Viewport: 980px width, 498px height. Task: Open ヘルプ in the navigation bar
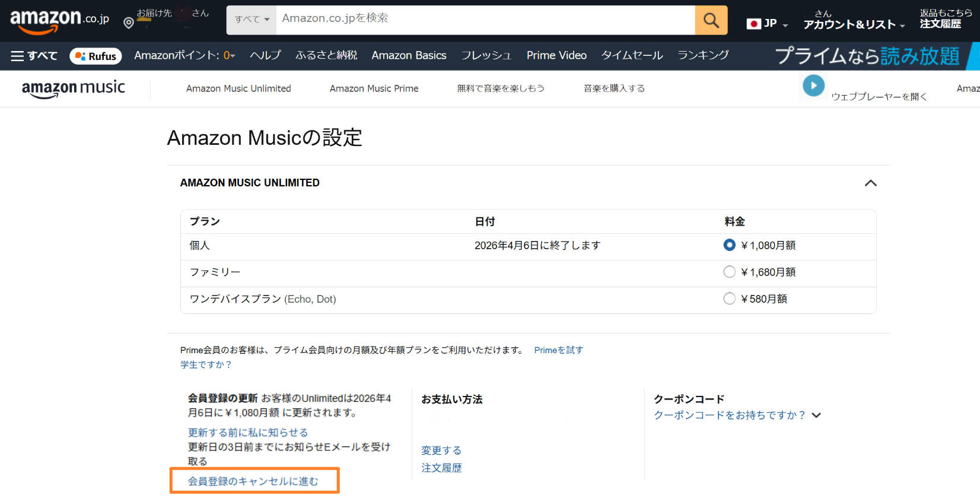[265, 55]
